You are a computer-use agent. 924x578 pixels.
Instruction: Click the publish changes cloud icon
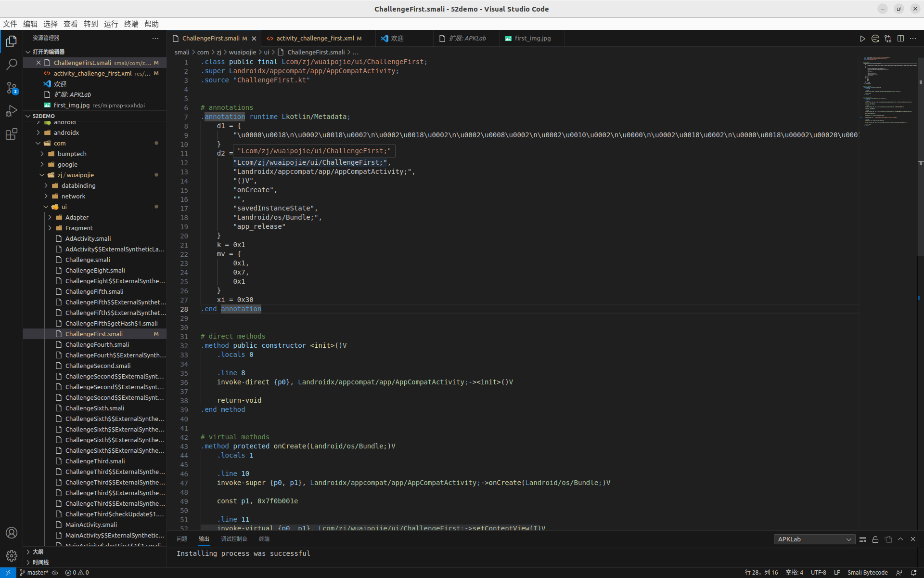click(55, 573)
